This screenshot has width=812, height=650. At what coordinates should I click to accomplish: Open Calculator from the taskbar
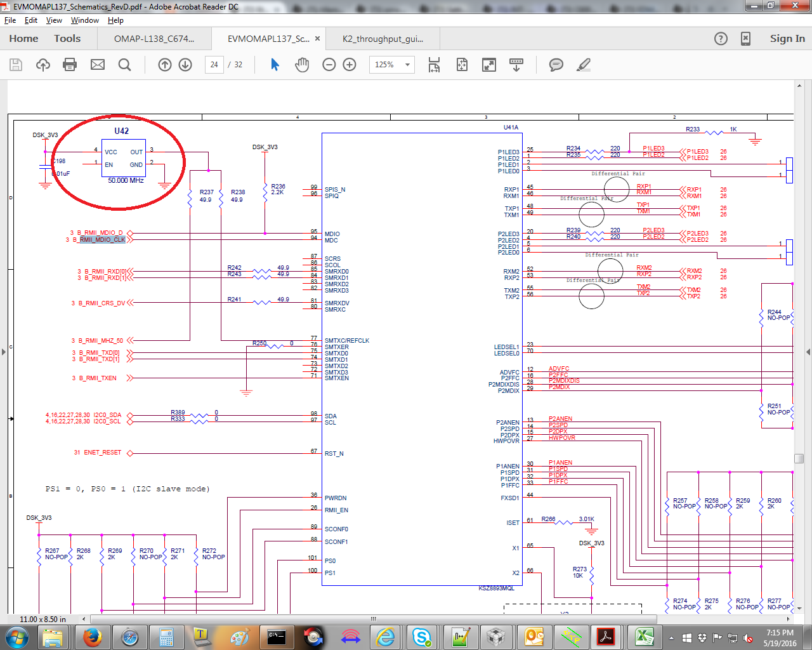coord(166,637)
